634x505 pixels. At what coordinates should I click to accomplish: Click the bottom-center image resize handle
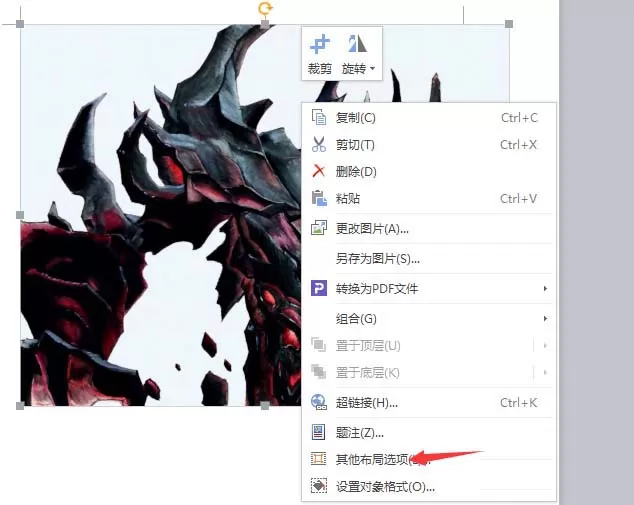(x=265, y=406)
